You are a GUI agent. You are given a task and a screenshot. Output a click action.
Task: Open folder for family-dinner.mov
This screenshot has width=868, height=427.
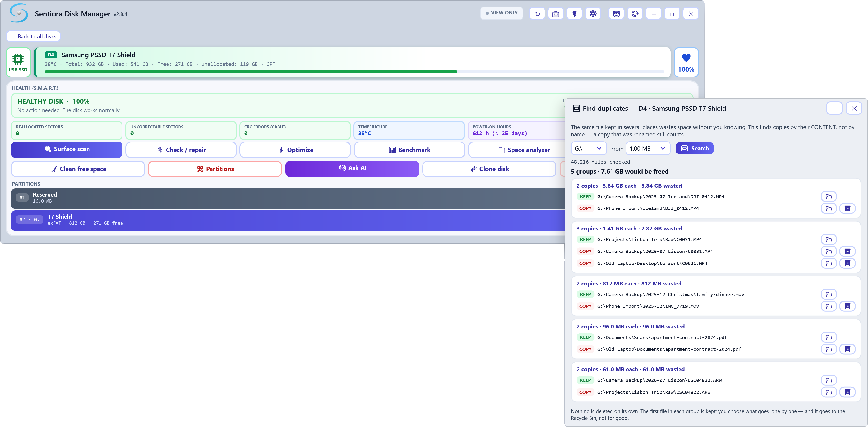[x=829, y=295]
